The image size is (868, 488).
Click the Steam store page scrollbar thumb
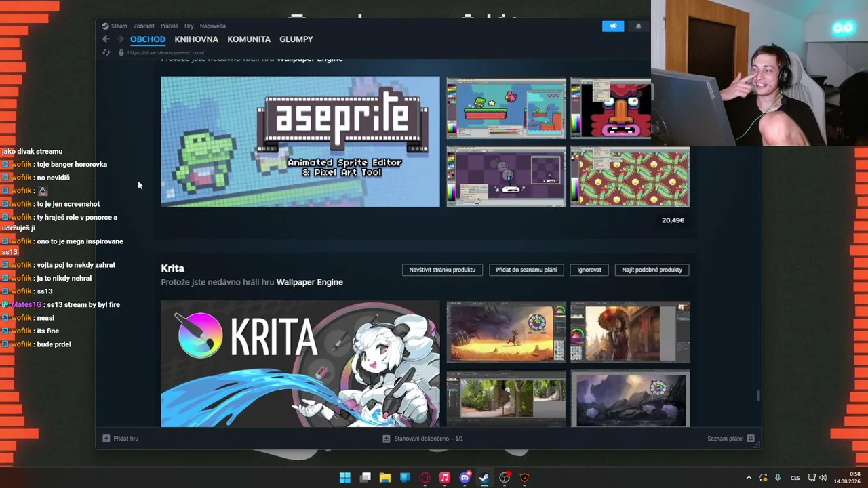[x=758, y=396]
